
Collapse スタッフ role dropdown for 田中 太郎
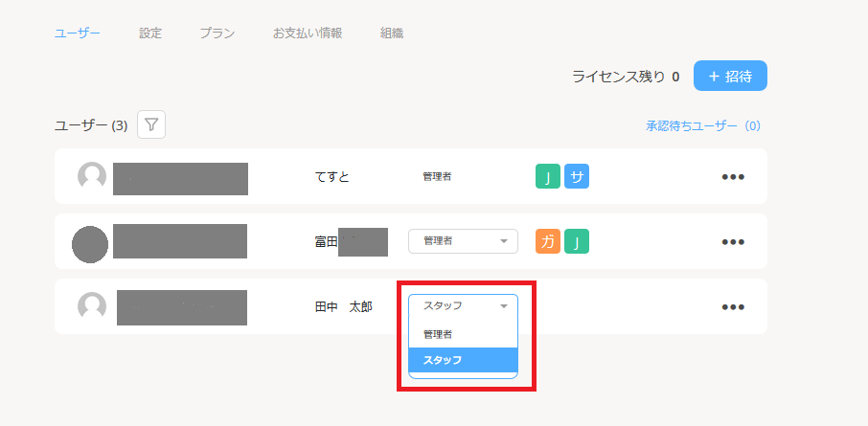coord(463,306)
